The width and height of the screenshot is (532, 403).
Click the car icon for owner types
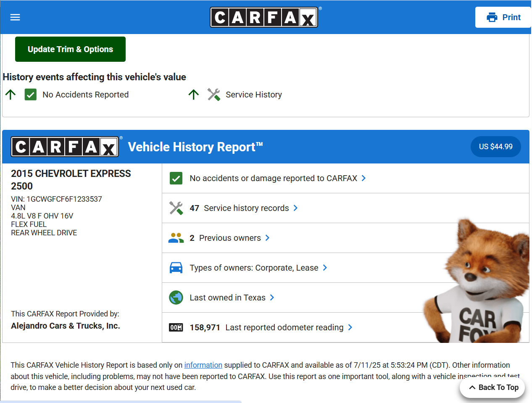(x=176, y=268)
